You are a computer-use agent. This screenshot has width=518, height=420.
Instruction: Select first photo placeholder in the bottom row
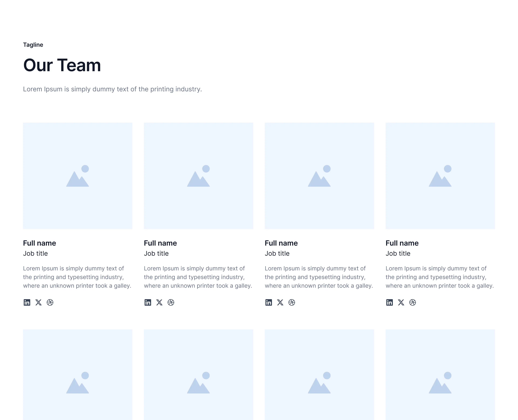pyautogui.click(x=78, y=375)
